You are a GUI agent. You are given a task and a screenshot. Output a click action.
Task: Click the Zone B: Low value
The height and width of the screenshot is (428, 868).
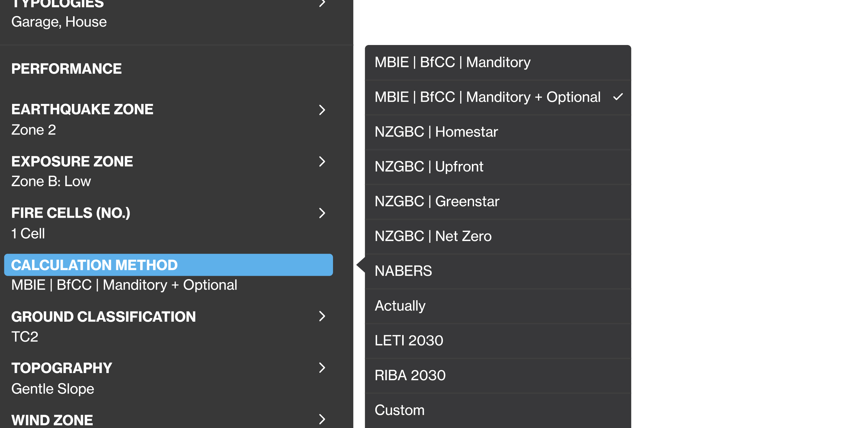coord(51,181)
